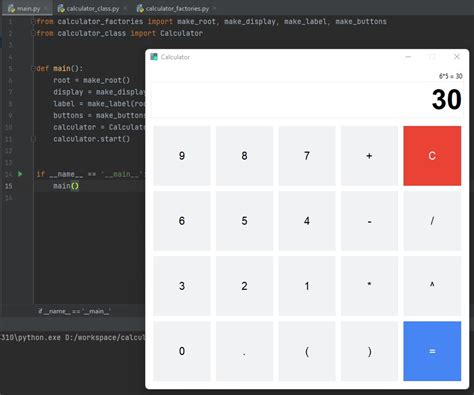Click the 6 calculator key
474x395 pixels.
pyautogui.click(x=182, y=221)
